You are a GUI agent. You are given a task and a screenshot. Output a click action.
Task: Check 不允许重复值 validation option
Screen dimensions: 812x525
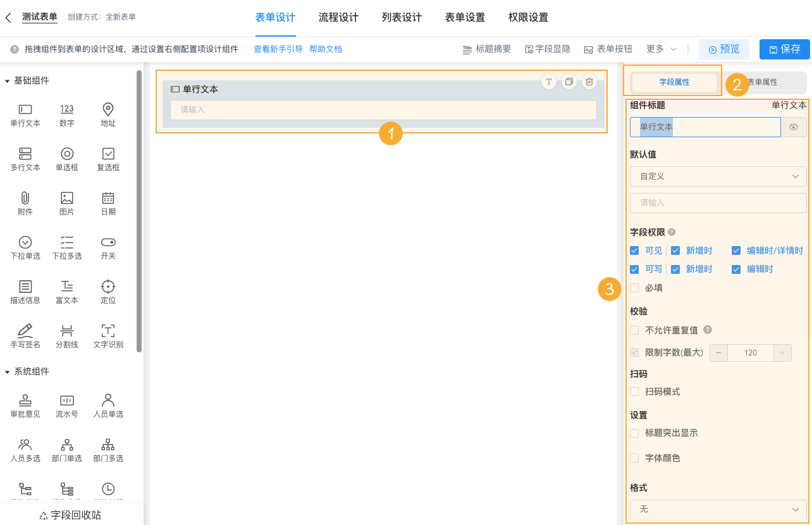point(634,330)
